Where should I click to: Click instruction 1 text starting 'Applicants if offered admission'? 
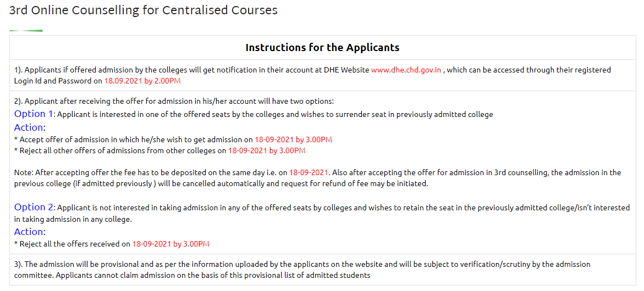point(312,75)
